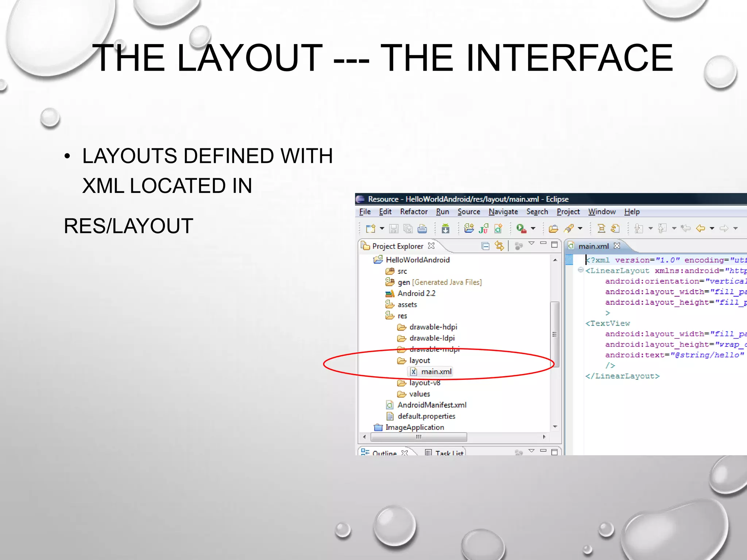This screenshot has height=560, width=747.
Task: Click the New wizard toolbar icon
Action: 371,229
